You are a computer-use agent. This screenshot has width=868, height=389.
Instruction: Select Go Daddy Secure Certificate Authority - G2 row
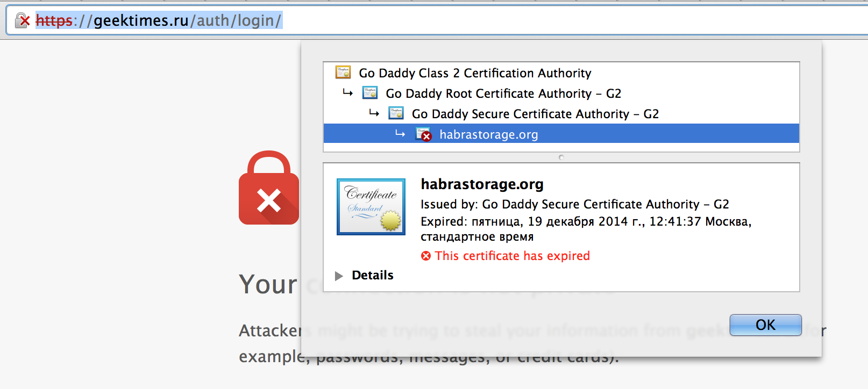click(x=561, y=114)
